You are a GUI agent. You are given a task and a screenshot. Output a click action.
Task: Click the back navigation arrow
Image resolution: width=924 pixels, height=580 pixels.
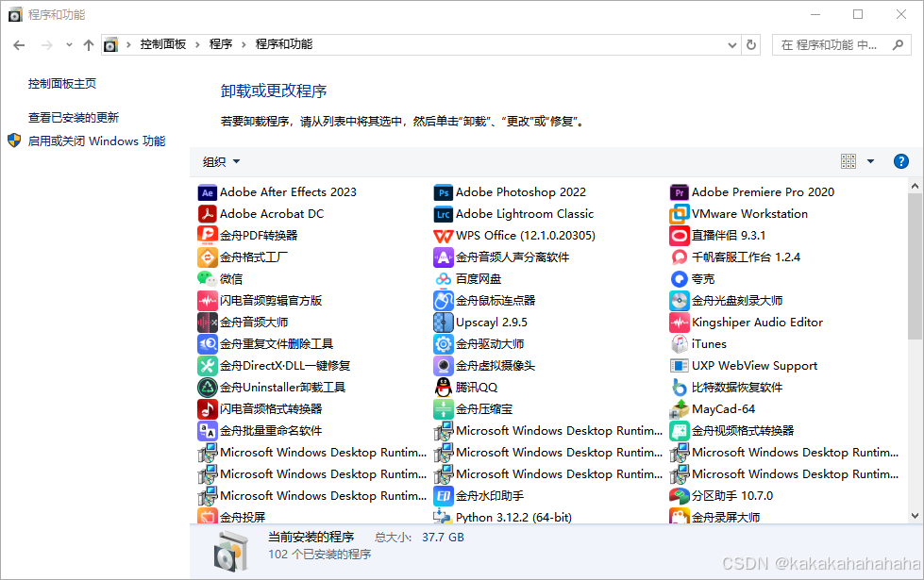(x=19, y=43)
